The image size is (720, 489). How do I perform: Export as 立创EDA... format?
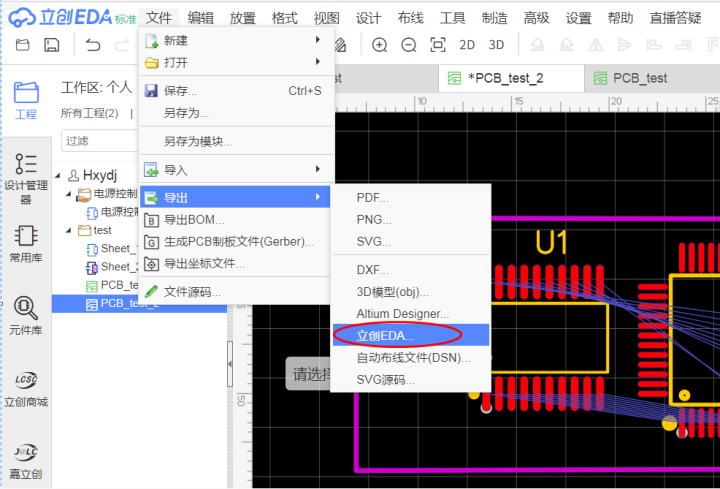pyautogui.click(x=411, y=335)
